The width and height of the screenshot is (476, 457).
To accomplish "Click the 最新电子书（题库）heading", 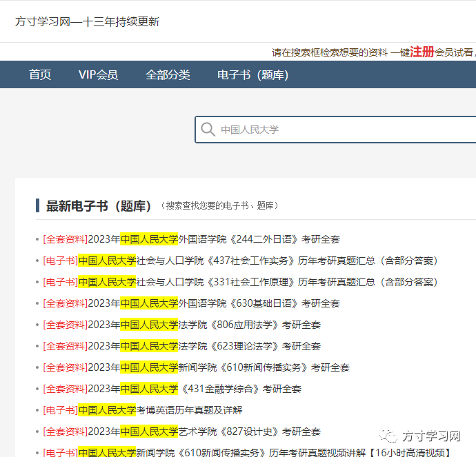I will pyautogui.click(x=99, y=206).
